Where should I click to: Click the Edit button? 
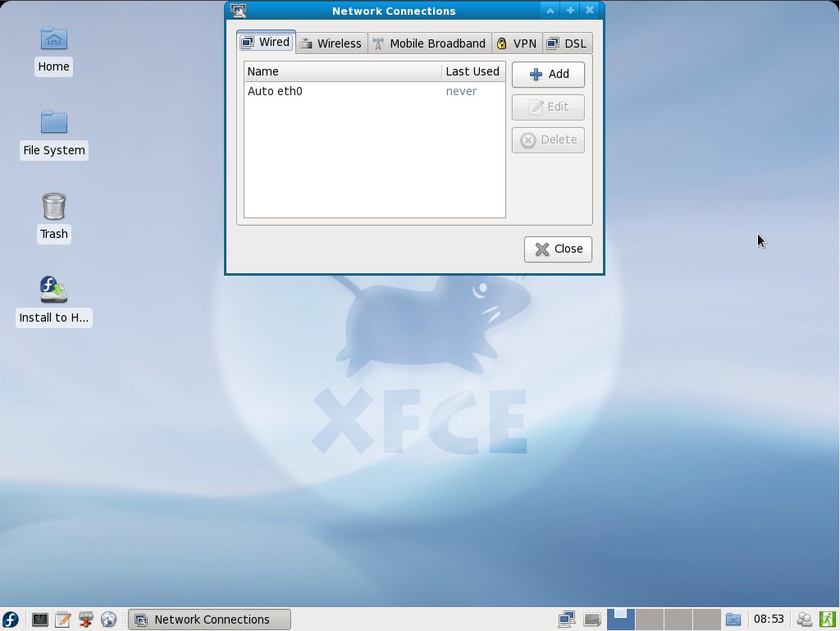pos(548,107)
